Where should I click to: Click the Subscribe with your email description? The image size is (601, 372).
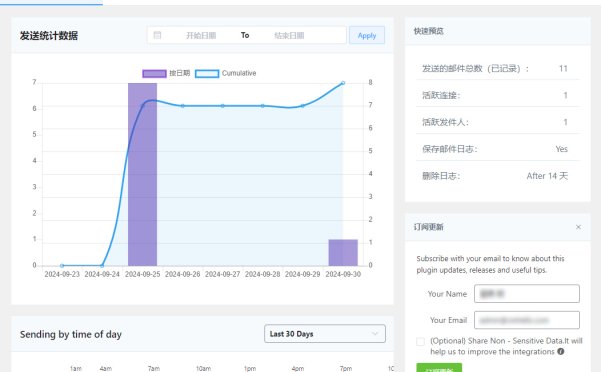point(490,264)
